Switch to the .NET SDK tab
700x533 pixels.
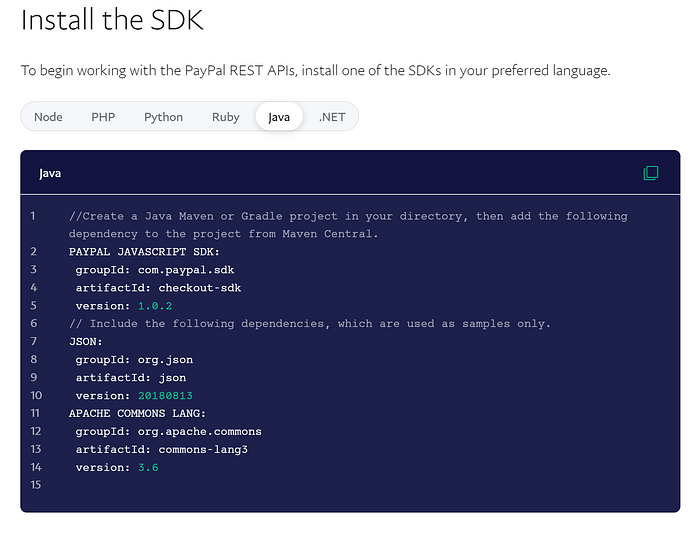pyautogui.click(x=332, y=117)
